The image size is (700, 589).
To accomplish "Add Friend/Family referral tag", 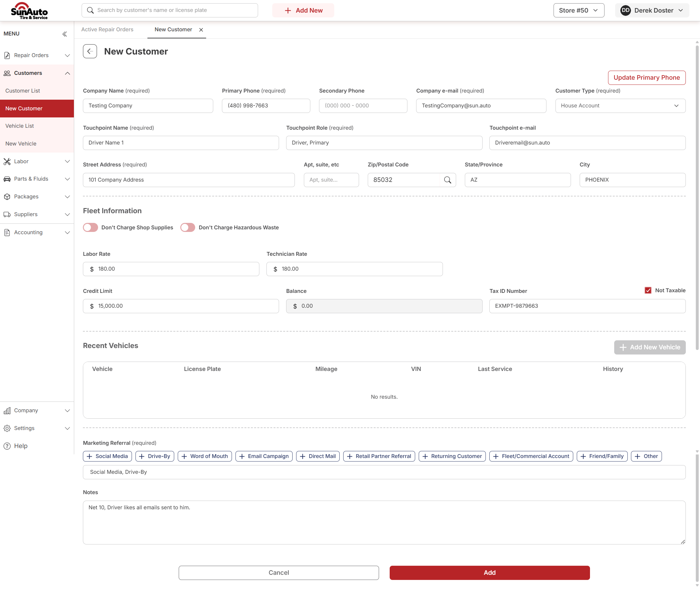I will pyautogui.click(x=602, y=456).
